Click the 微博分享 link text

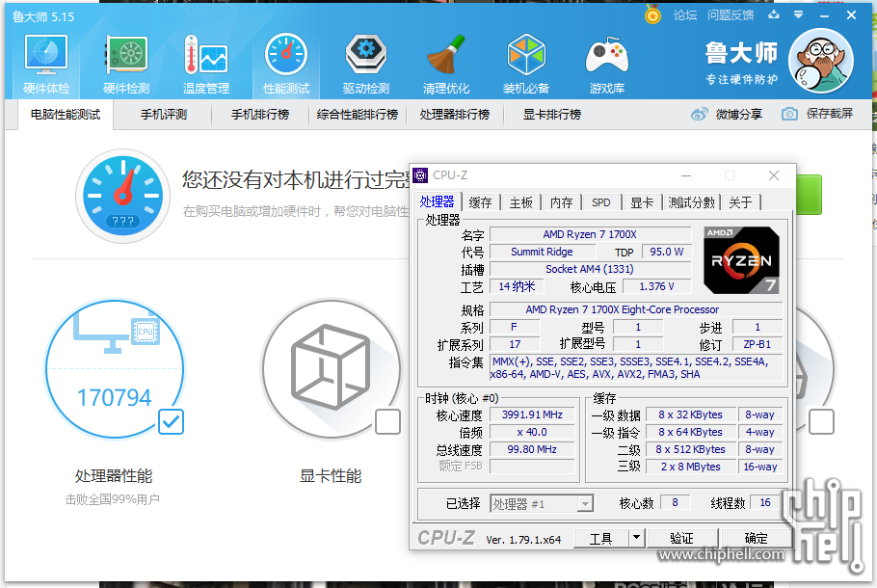739,114
